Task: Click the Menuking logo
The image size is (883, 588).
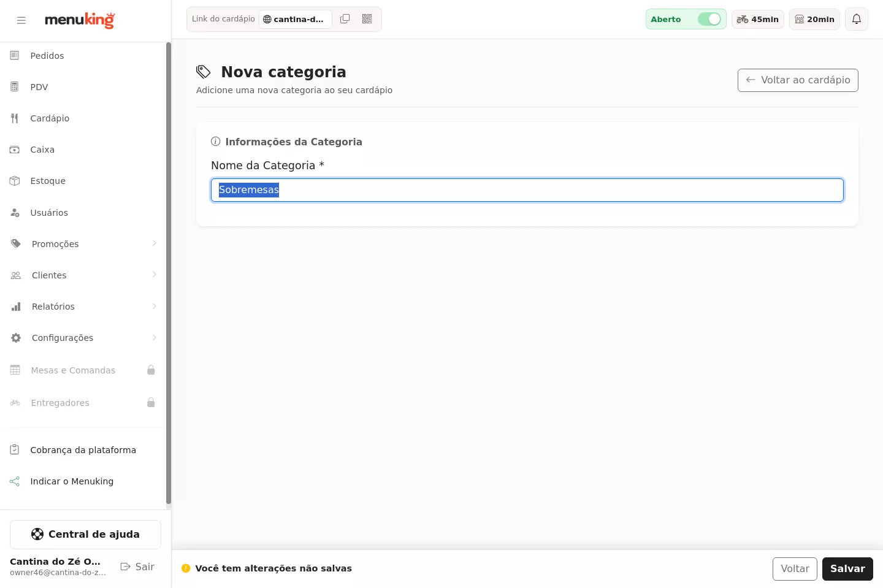Action: [80, 20]
